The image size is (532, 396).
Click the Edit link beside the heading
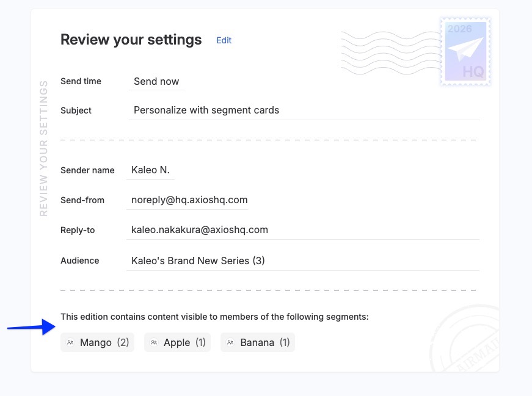click(x=224, y=40)
